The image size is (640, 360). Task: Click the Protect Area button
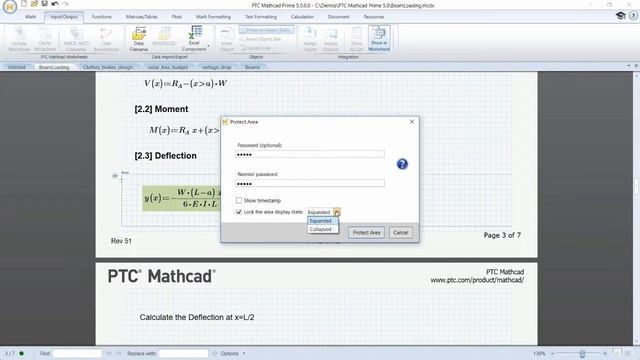pyautogui.click(x=366, y=233)
